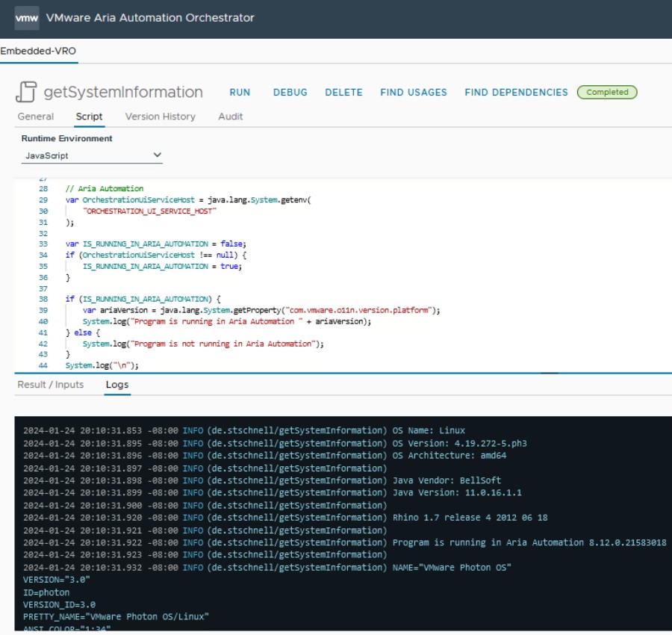Click the 'OS Version: 4.19.272-5.ph3' log entry

click(275, 443)
